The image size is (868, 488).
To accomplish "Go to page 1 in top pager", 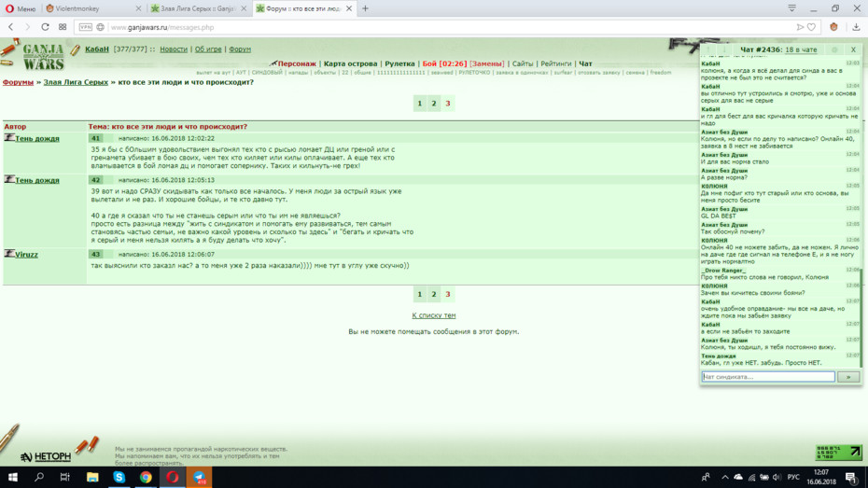I will pyautogui.click(x=420, y=104).
